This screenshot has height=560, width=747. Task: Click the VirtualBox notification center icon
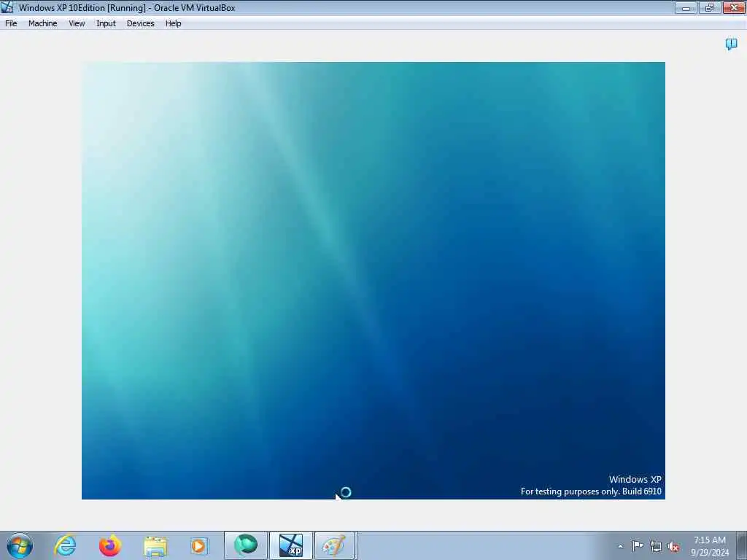point(731,44)
